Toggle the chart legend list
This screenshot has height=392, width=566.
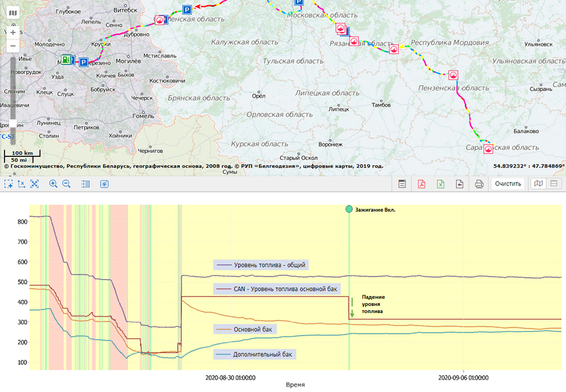point(85,184)
